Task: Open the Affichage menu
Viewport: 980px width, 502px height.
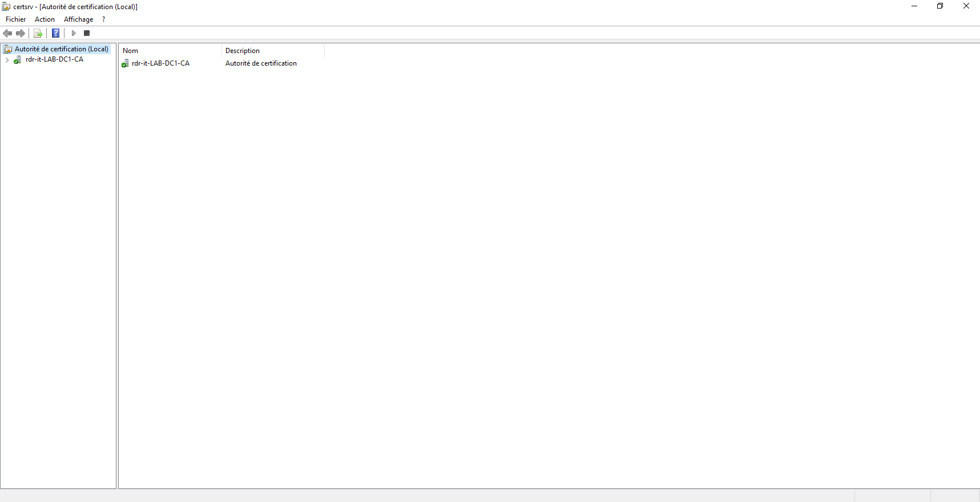Action: click(x=78, y=19)
